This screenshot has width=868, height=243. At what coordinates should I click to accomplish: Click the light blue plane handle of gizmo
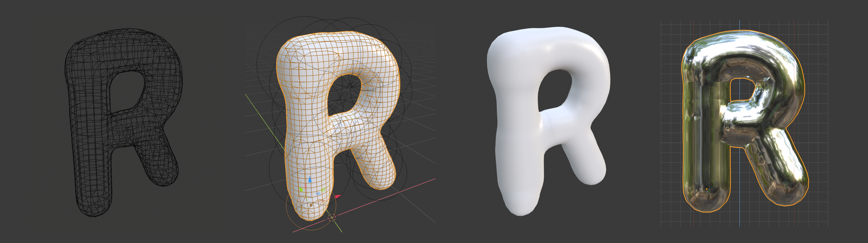[318, 193]
